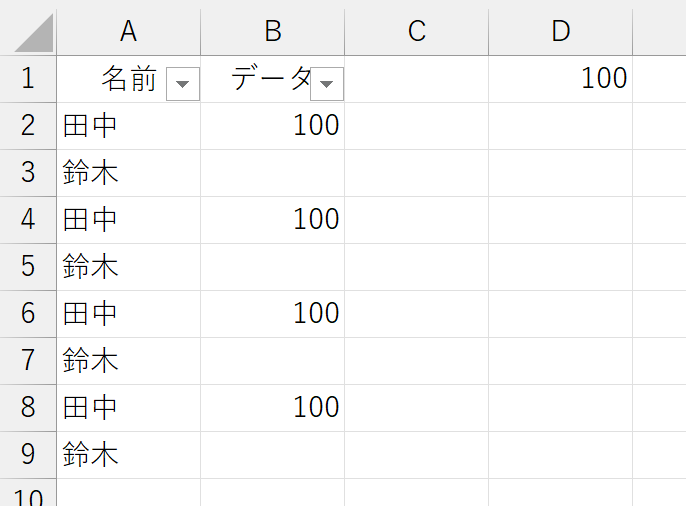
Task: Select column A header
Action: coord(129,31)
